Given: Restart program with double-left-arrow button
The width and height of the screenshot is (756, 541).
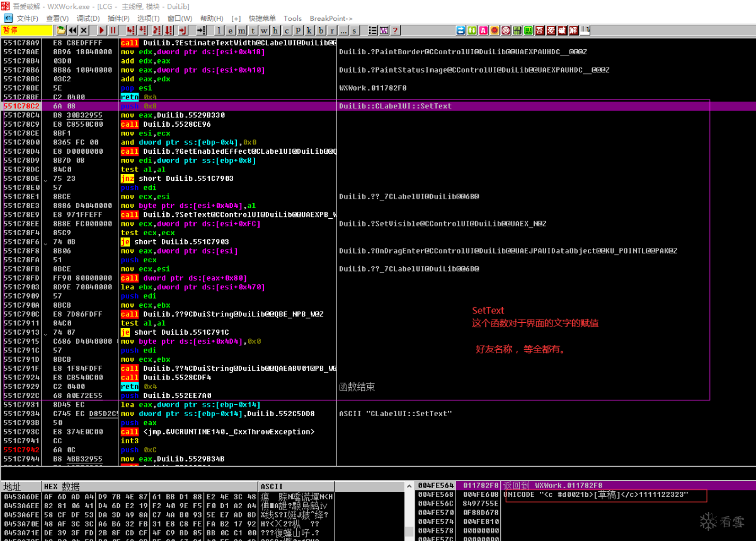Looking at the screenshot, I should [x=72, y=30].
